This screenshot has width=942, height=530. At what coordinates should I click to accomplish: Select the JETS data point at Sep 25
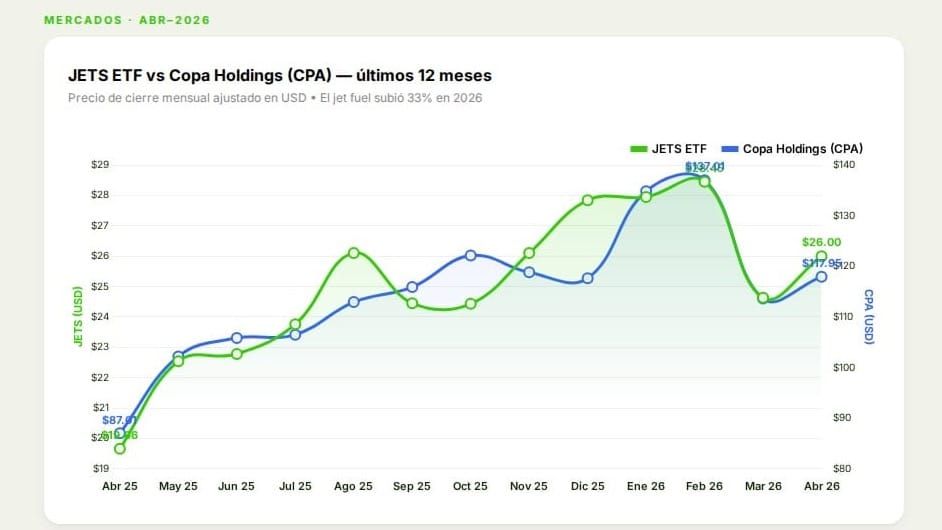[x=412, y=303]
